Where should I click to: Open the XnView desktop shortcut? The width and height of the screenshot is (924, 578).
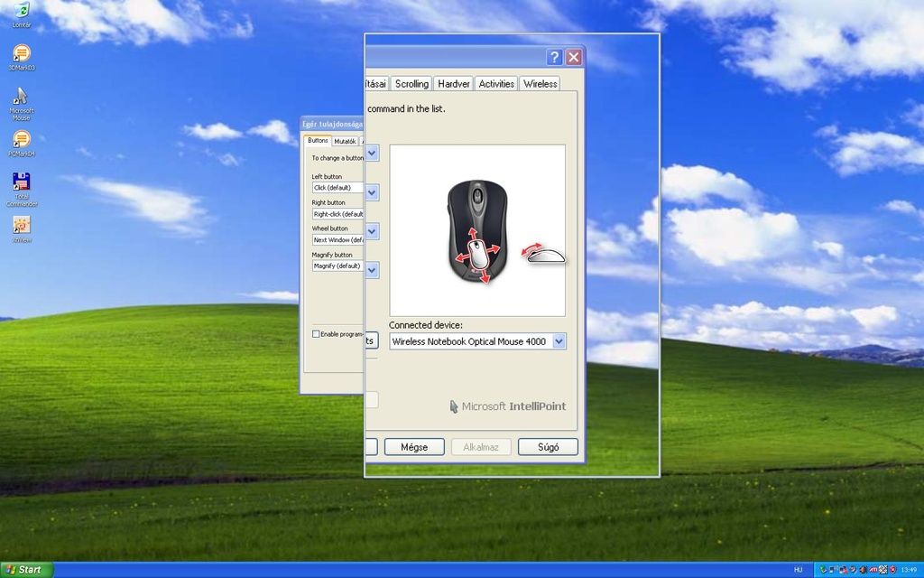(22, 229)
